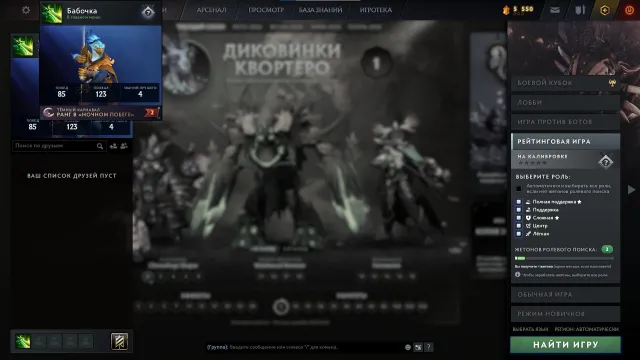
Task: Click the Ранг в «Ночном побеге» banner
Action: pyautogui.click(x=100, y=112)
